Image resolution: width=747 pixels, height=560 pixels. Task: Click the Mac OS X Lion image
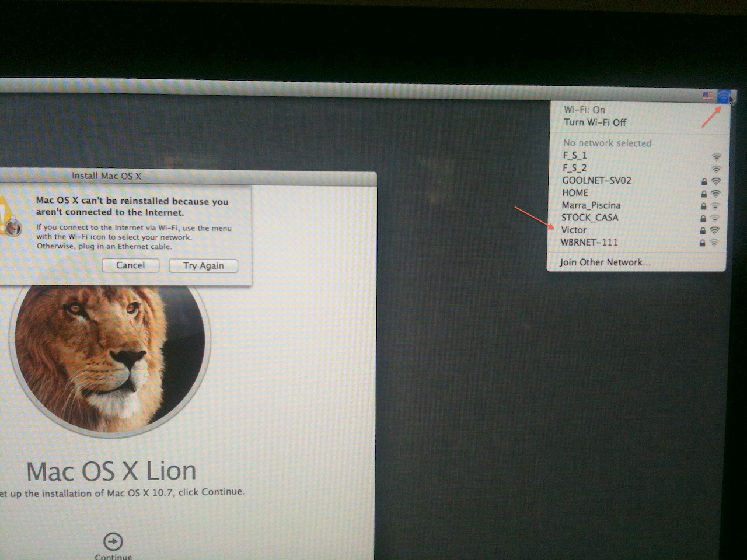coord(109,360)
